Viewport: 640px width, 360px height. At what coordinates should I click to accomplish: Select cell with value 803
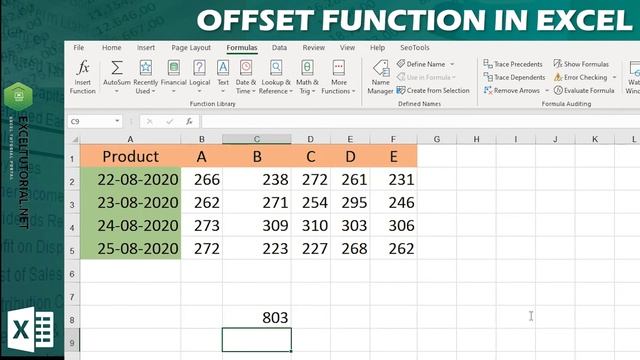click(x=257, y=317)
